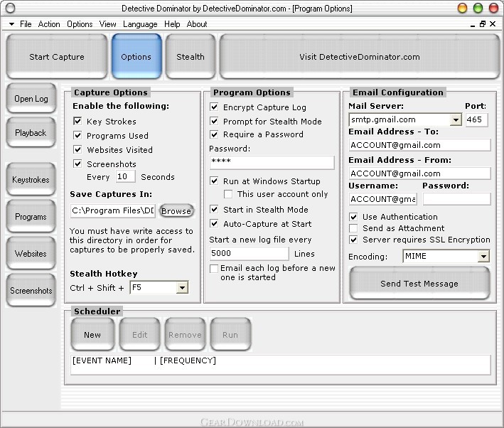504x428 pixels.
Task: Toggle Prompt for Stealth Mode checkbox
Action: tap(214, 122)
